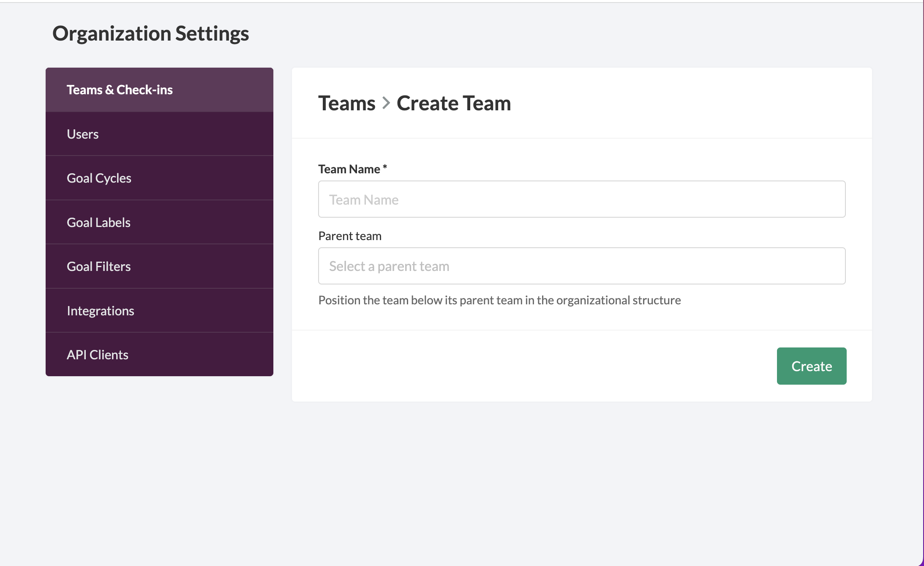924x566 pixels.
Task: Click the parent team help text
Action: tap(499, 300)
